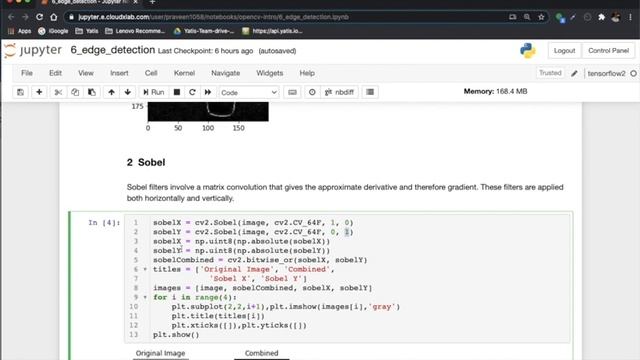
Task: Open the Chrome three-dot menu
Action: click(631, 17)
